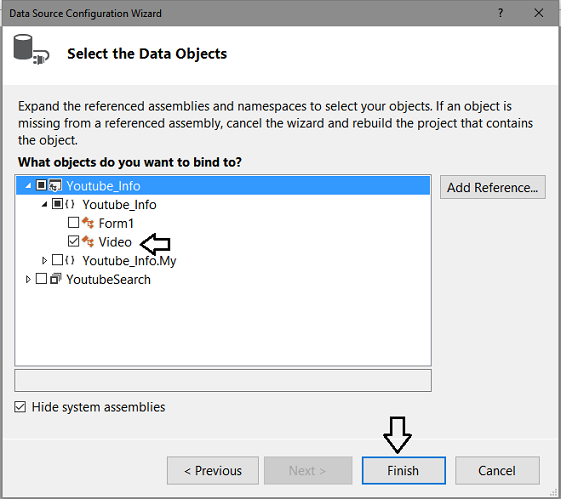Expand the Youtube_Info.My namespace node
Image resolution: width=561 pixels, height=499 pixels.
click(44, 260)
